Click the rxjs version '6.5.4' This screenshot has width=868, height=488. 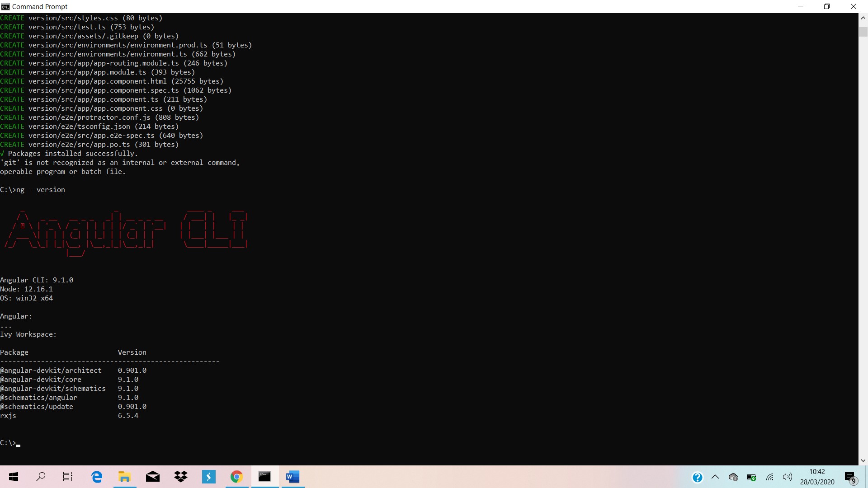128,416
